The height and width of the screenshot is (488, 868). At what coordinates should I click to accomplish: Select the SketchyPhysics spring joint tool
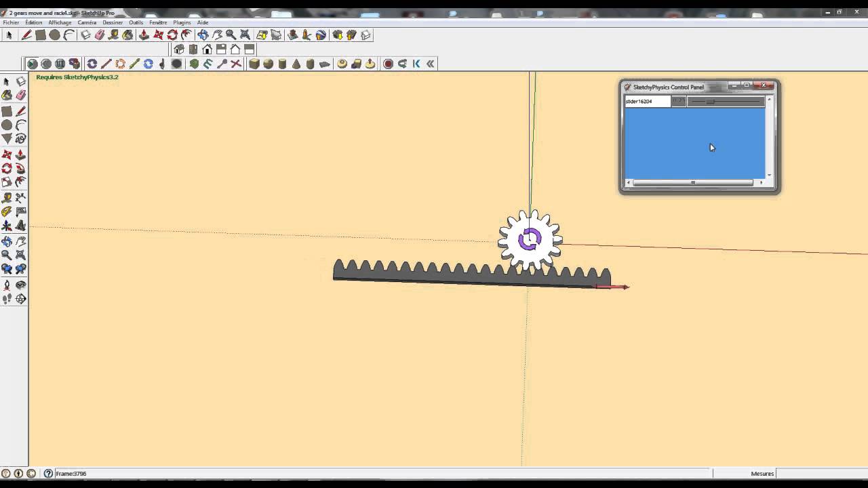(208, 64)
